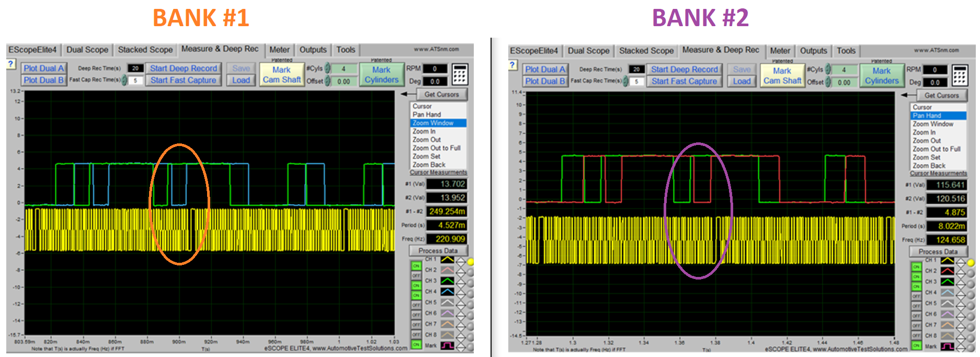Click the CH 1 diamond position control in Bank #1
Viewport: 980px width, 357px height.
coord(461,261)
